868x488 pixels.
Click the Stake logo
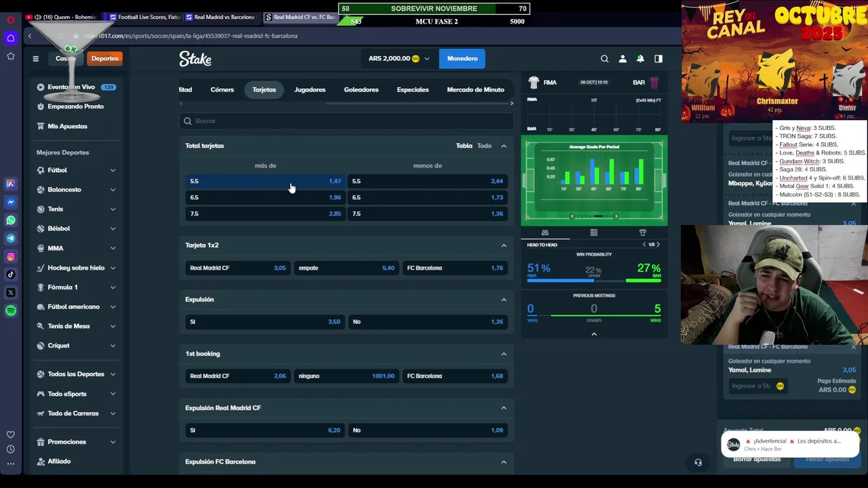tap(195, 59)
